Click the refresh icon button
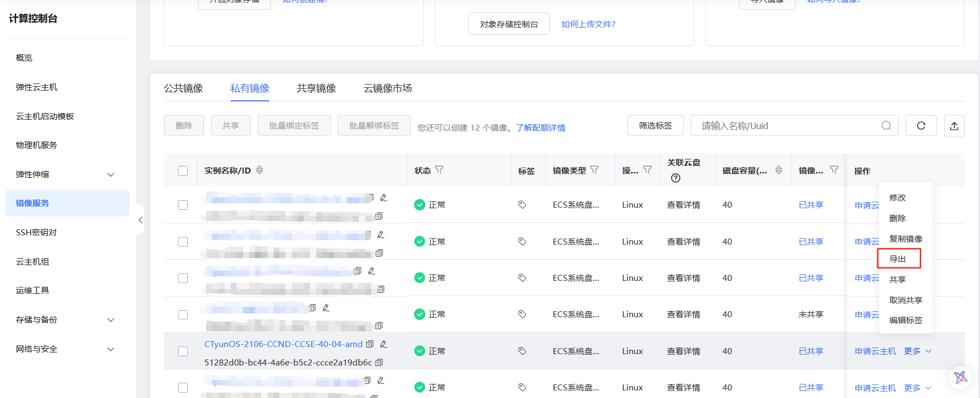This screenshot has height=398, width=980. click(x=921, y=126)
